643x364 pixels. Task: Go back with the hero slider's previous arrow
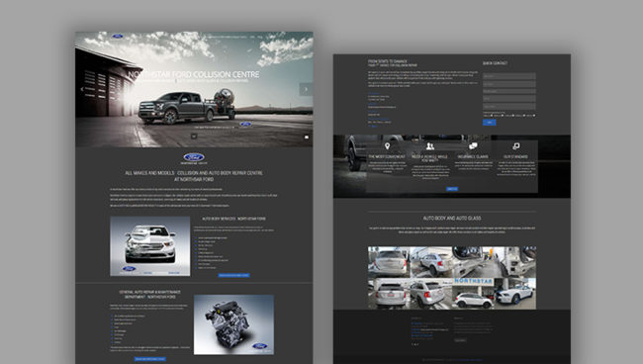tap(82, 89)
